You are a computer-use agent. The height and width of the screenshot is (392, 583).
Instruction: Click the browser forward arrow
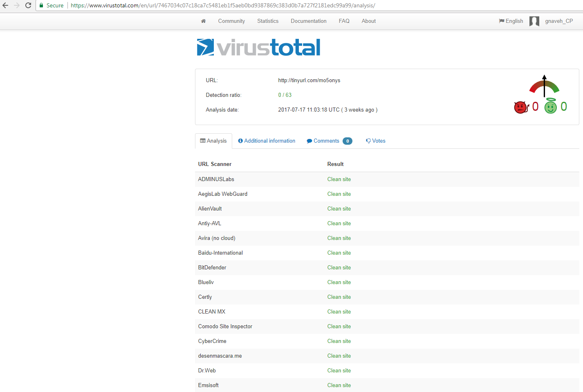[17, 5]
